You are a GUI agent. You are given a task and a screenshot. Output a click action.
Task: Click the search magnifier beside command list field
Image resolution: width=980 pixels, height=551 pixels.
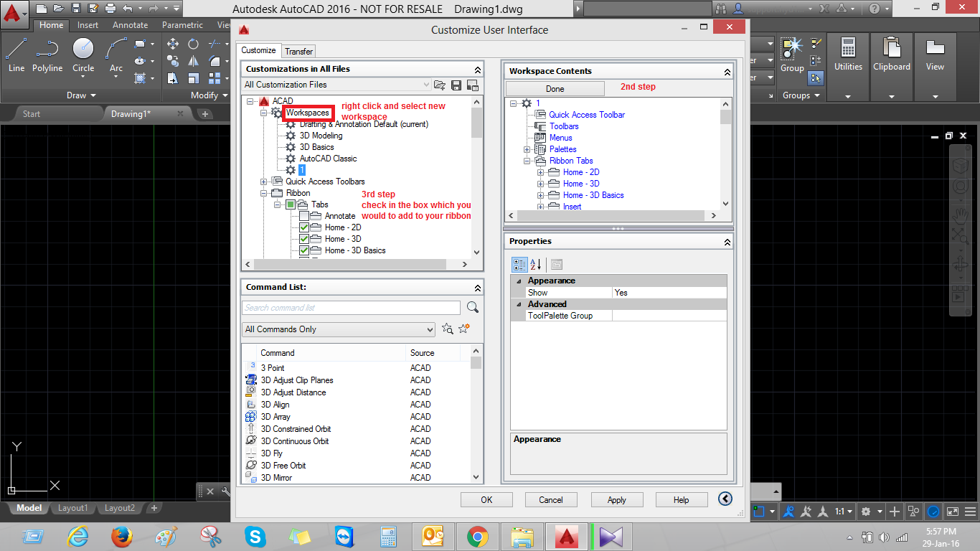473,307
